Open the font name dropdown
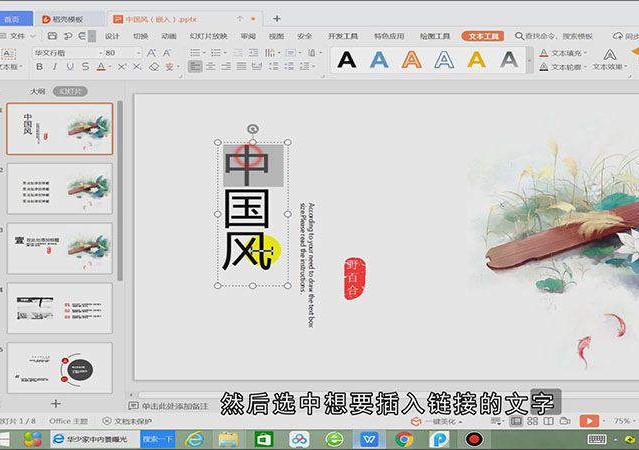The image size is (639, 450). pos(101,53)
